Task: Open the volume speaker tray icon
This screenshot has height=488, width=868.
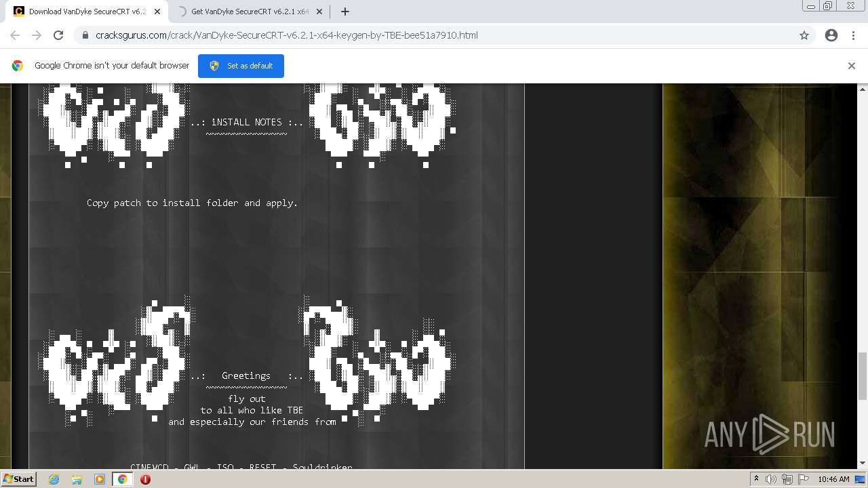Action: (x=771, y=479)
